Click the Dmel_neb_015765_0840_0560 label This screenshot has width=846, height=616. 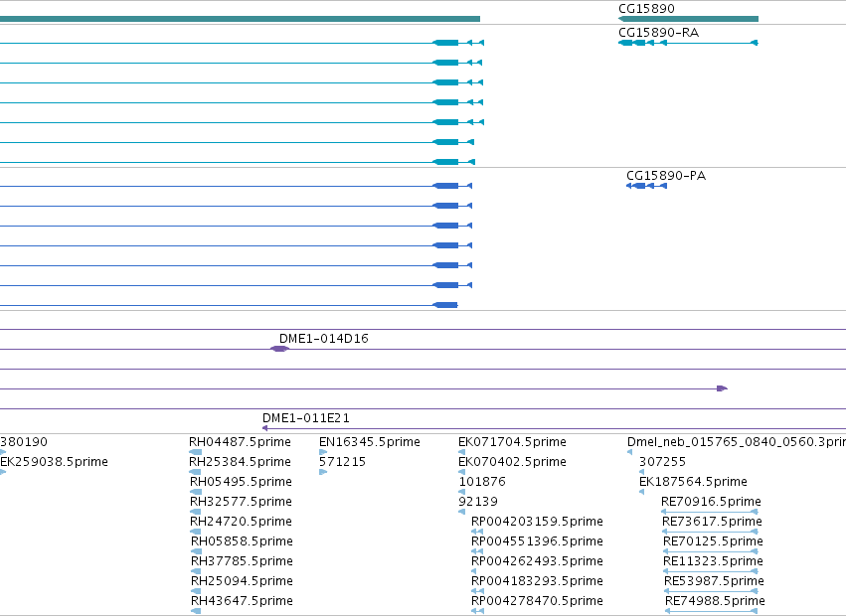[x=737, y=442]
